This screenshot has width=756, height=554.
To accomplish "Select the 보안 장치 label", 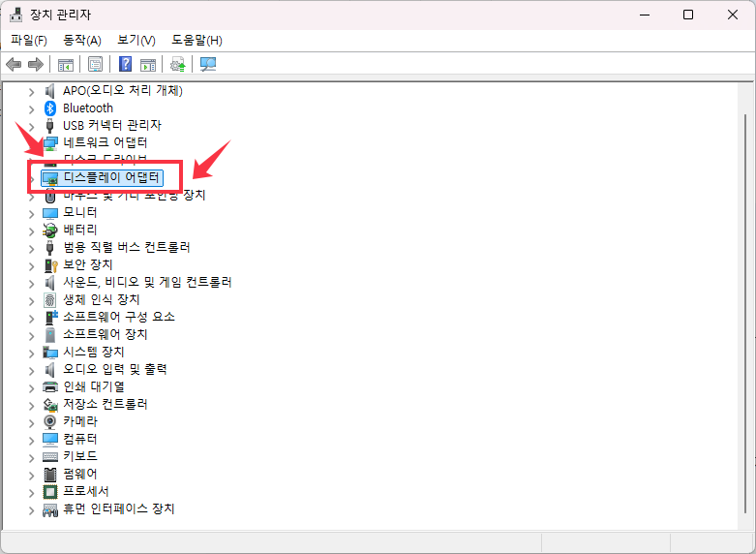I will pyautogui.click(x=88, y=264).
